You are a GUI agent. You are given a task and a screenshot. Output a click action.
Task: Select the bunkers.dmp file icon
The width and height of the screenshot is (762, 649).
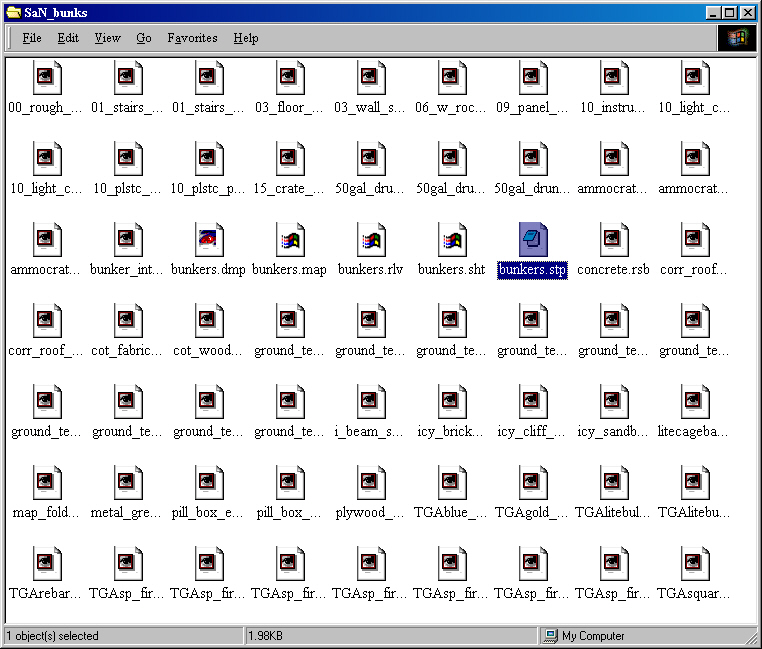pyautogui.click(x=209, y=240)
